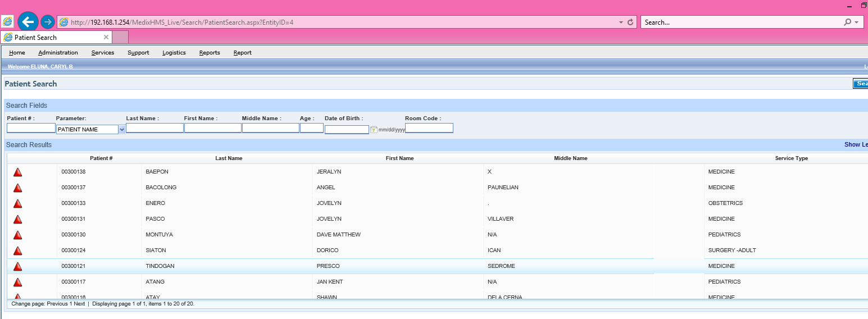Screen dimensions: 868x319
Task: Click the browser Search... box
Action: click(742, 22)
